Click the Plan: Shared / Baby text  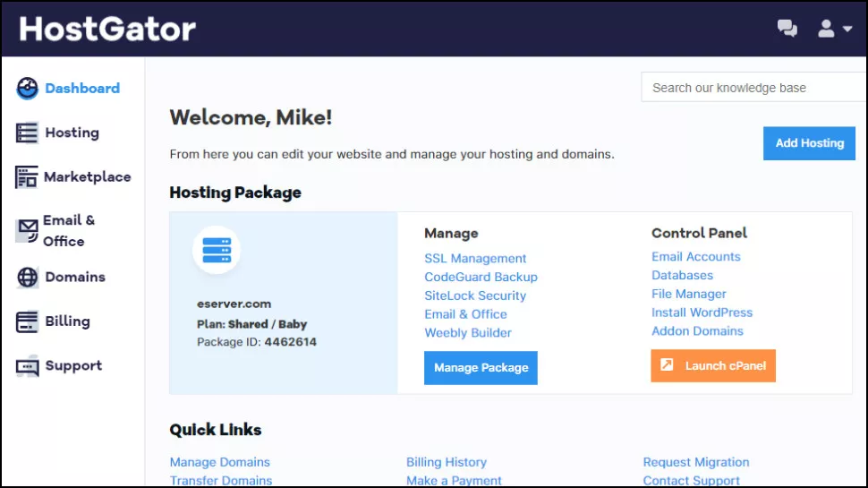251,324
